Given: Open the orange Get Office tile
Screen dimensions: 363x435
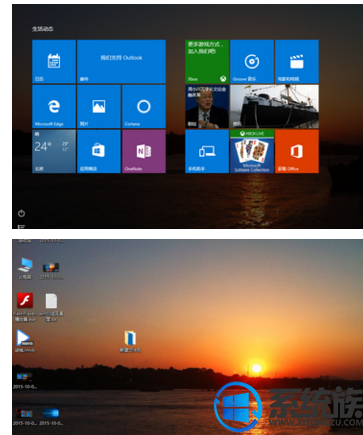Looking at the screenshot, I should (x=297, y=151).
